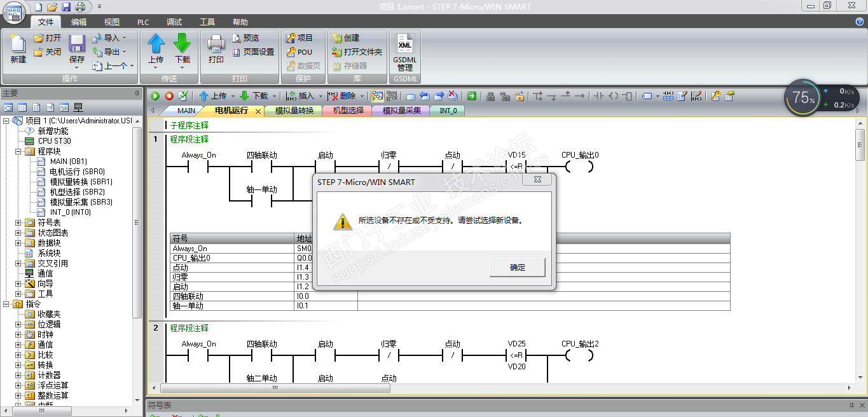Viewport: 868px width, 417px height.
Task: Close the STEP 7-Micro/WIN SMART dialog
Action: pos(537,180)
